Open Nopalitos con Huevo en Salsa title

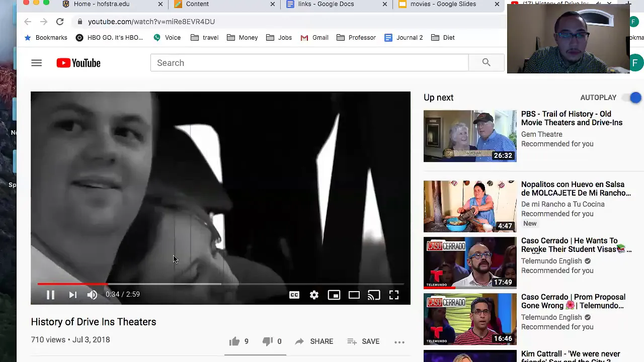576,189
